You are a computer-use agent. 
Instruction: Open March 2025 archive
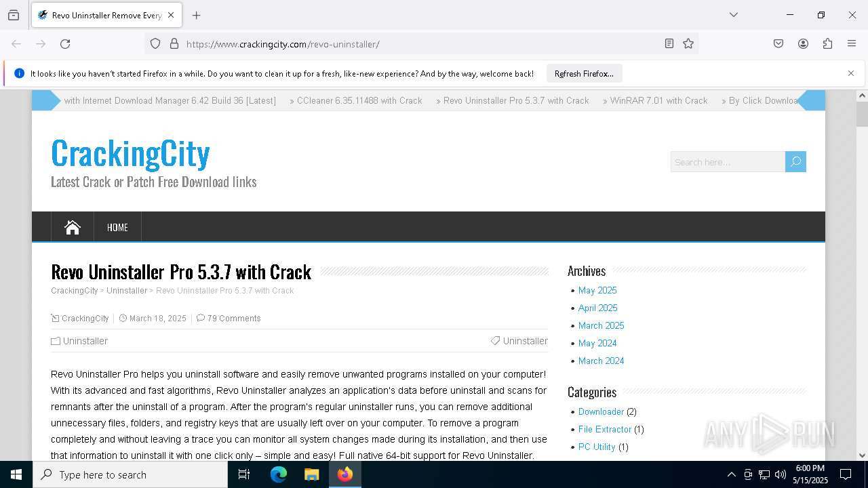click(601, 325)
